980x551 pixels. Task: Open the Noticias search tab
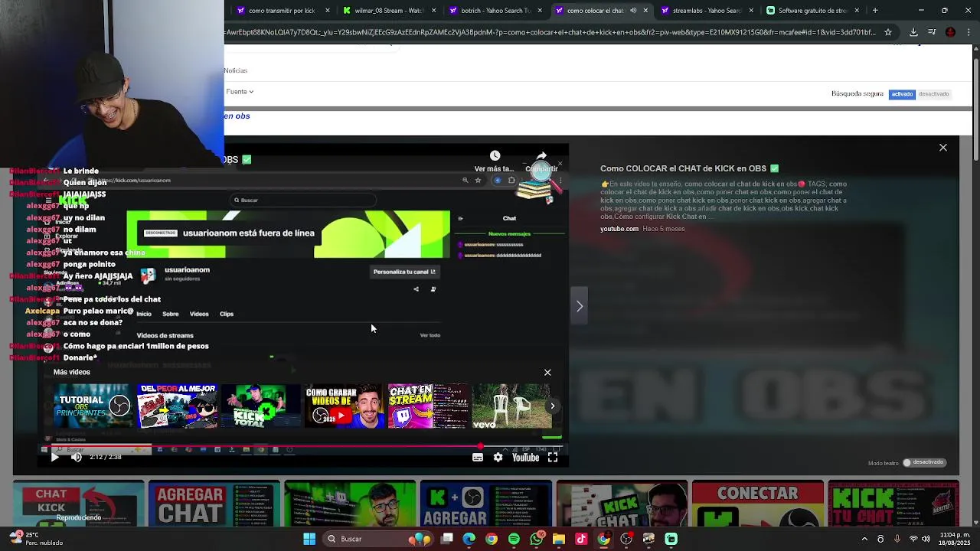236,70
